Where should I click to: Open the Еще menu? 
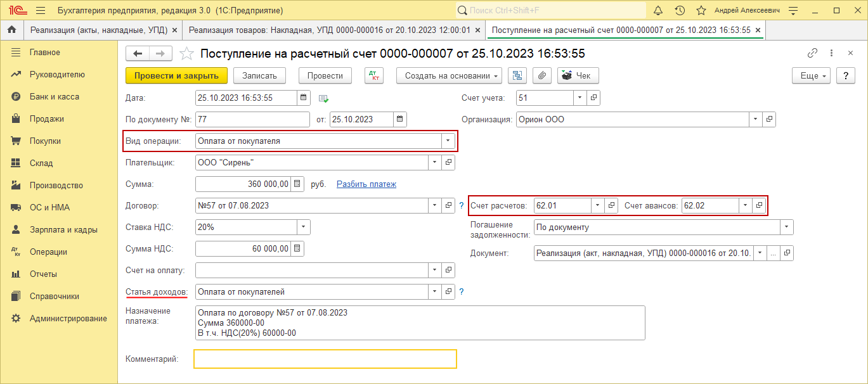[x=812, y=75]
